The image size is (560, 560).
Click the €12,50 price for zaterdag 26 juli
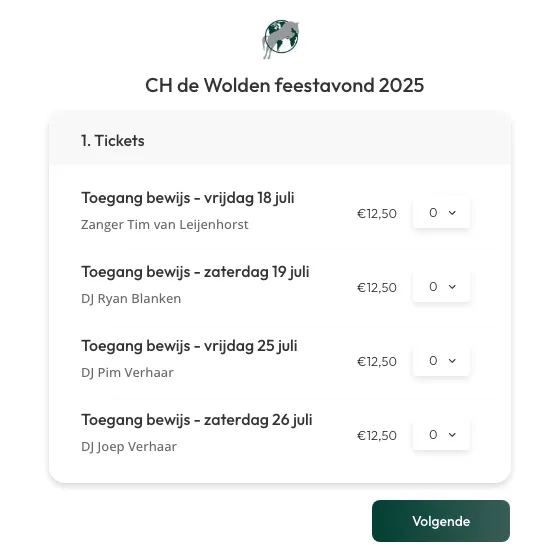[377, 435]
